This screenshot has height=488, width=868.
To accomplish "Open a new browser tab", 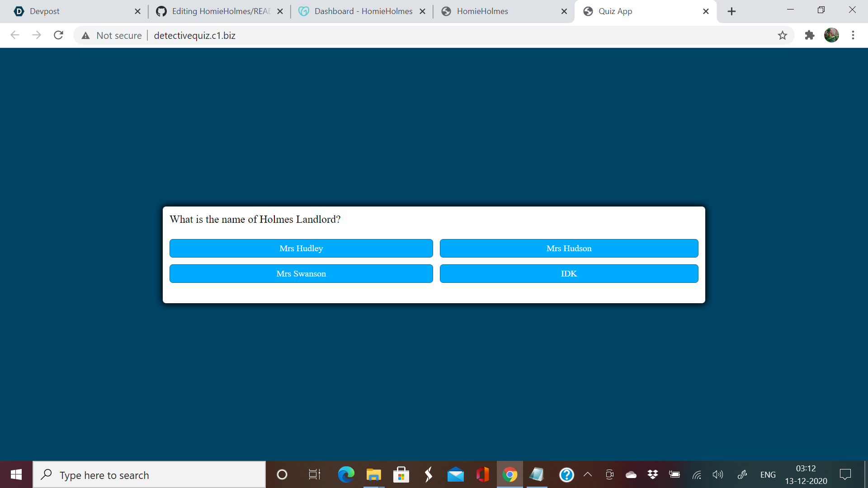I will pos(731,11).
